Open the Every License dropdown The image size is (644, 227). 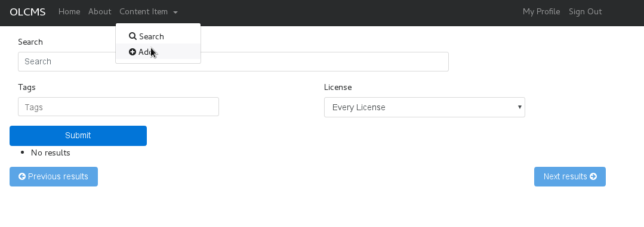(x=424, y=107)
